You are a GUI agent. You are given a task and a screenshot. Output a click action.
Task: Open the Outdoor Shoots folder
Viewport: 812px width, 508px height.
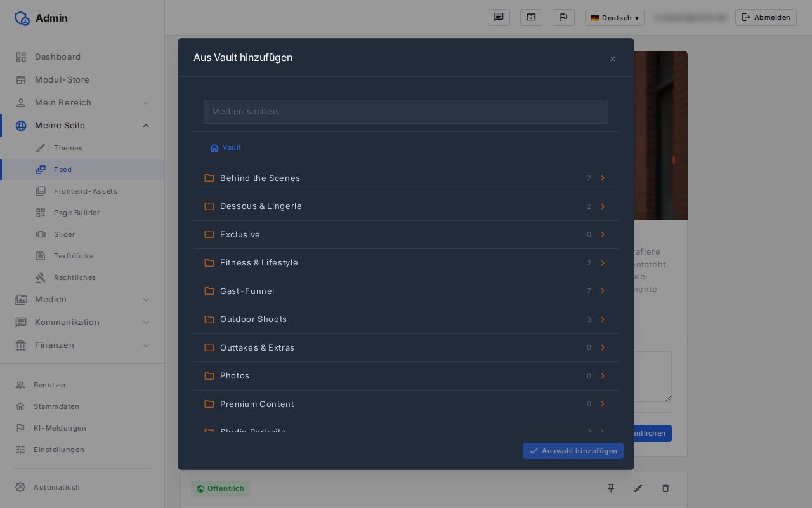point(406,319)
